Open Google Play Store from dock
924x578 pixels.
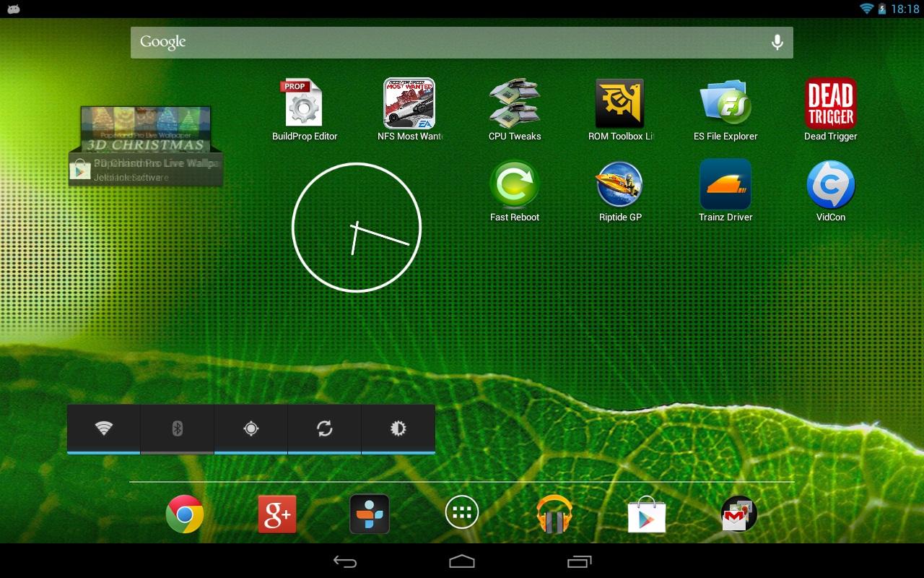point(647,514)
